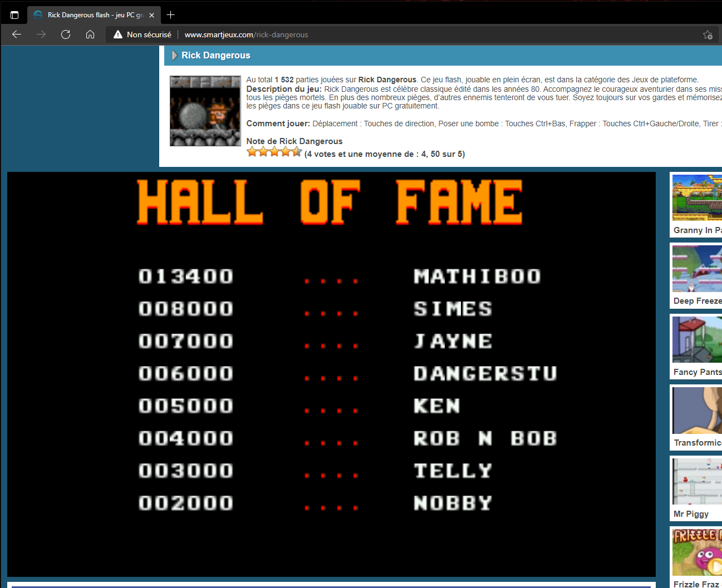This screenshot has height=588, width=722.
Task: Expand the Rick Dangerous header arrow
Action: 174,55
